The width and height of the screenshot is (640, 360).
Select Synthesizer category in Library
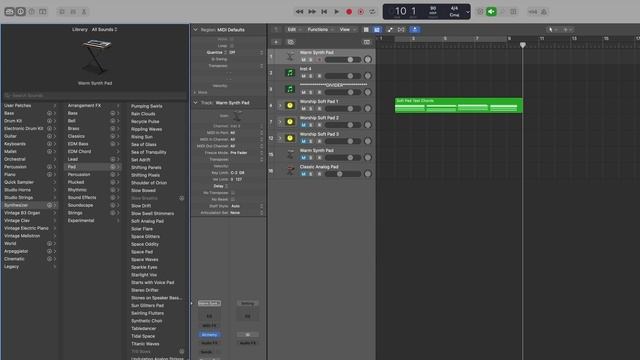[x=29, y=205]
